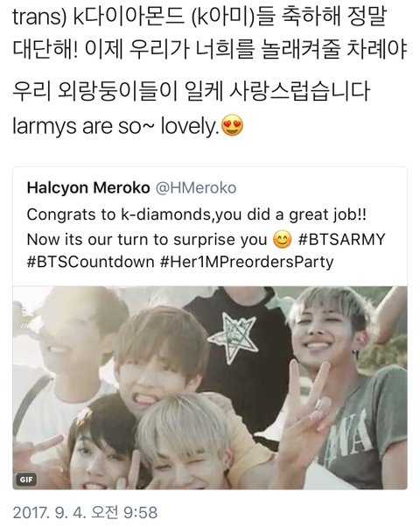Screen dimensions: 420x527
Task: Open the @HMeroko handle
Action: point(196,188)
